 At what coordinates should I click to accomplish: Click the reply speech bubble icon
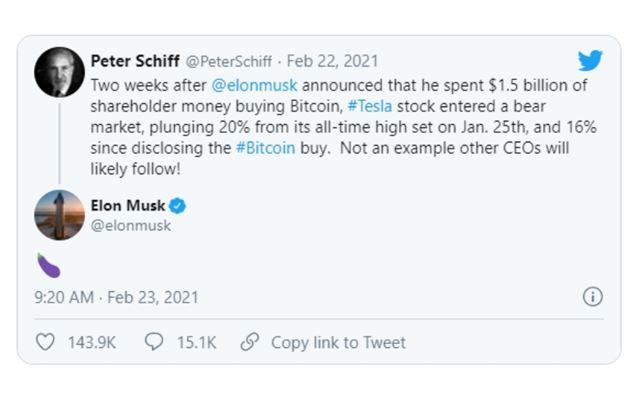[155, 342]
